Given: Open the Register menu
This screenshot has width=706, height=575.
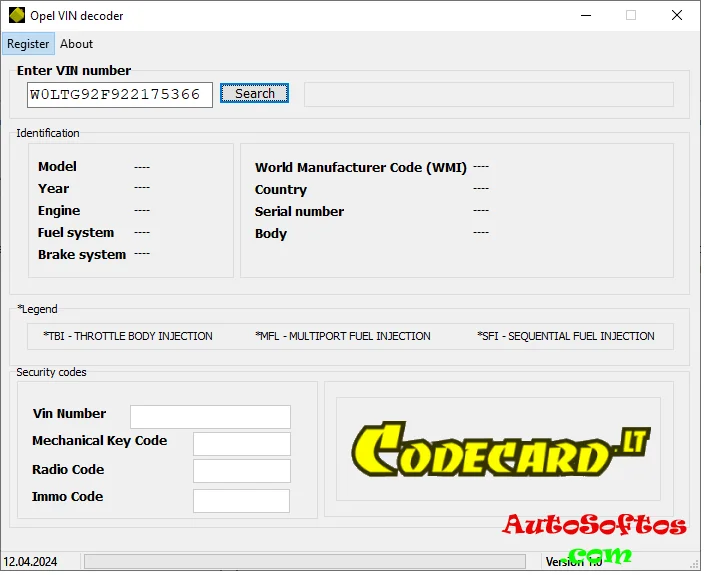Looking at the screenshot, I should (x=28, y=44).
